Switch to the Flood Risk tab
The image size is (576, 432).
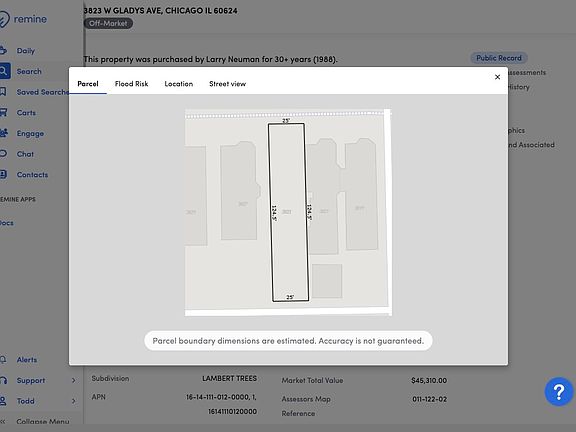(x=132, y=84)
